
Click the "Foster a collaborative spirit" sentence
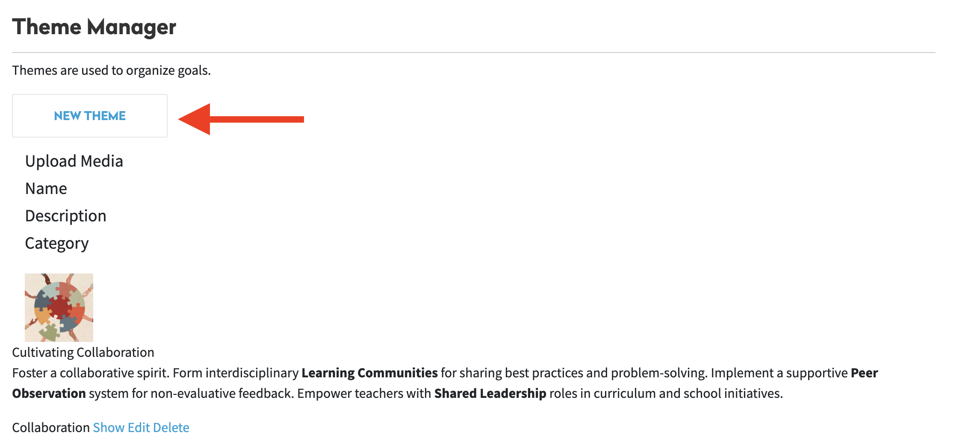coord(92,373)
